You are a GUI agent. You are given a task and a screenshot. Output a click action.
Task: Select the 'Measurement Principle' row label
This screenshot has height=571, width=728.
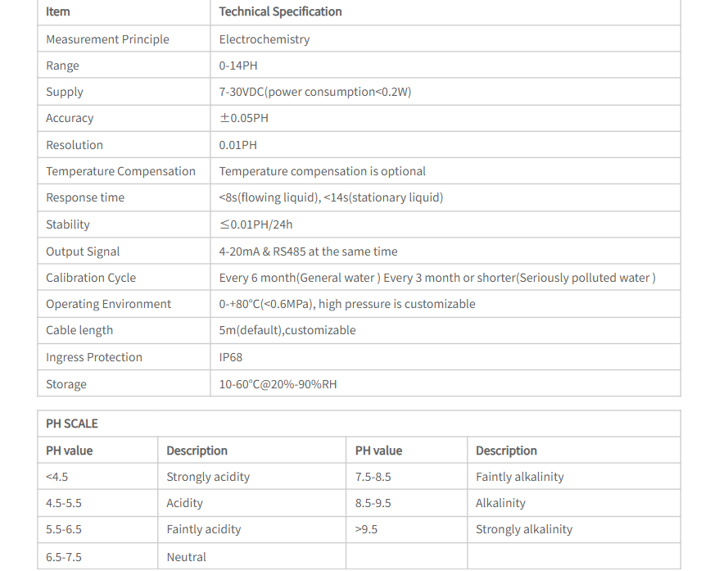(107, 39)
